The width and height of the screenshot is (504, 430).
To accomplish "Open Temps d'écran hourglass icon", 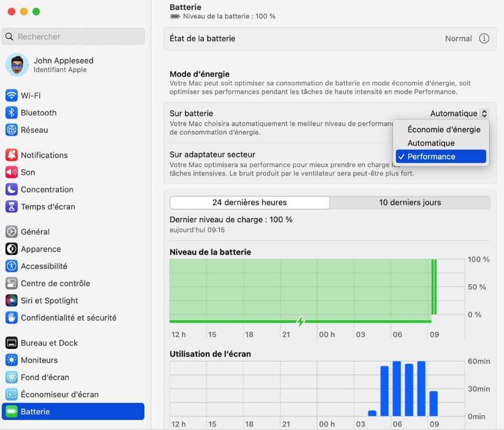I will (x=12, y=206).
